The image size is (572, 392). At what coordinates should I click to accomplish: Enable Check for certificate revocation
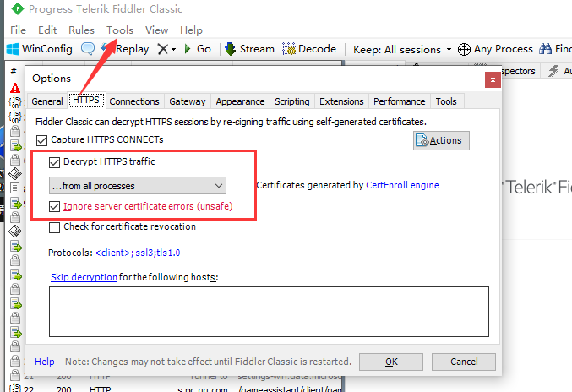pos(54,227)
